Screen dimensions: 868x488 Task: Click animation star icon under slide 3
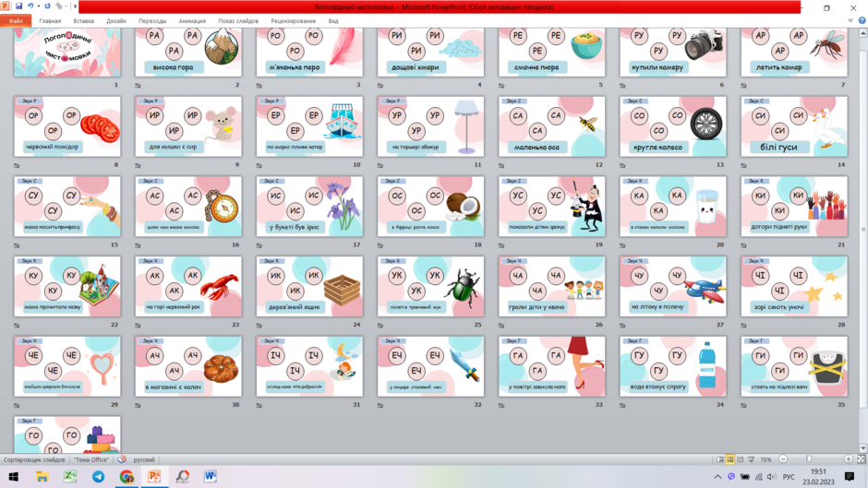(259, 86)
